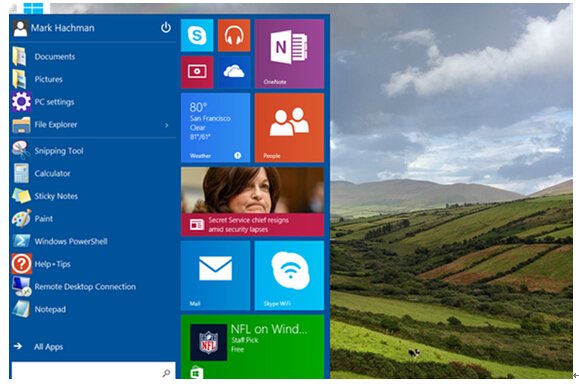
Task: Click the power button icon
Action: 166,27
